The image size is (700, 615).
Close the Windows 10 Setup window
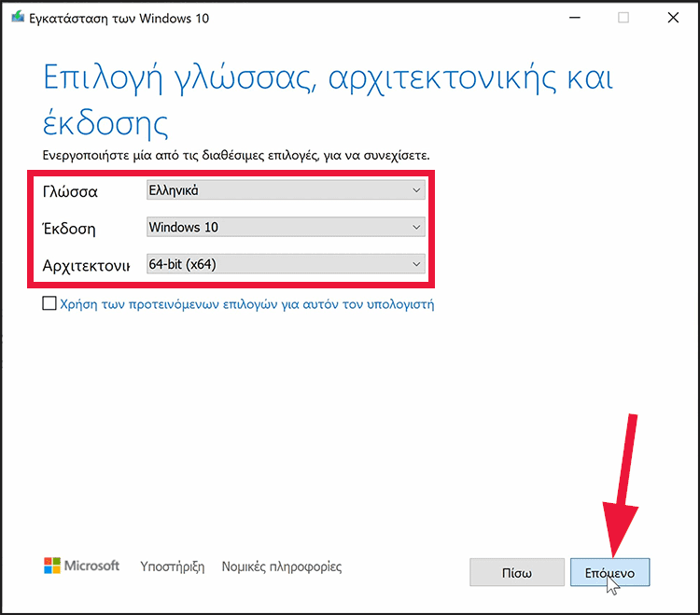click(673, 18)
